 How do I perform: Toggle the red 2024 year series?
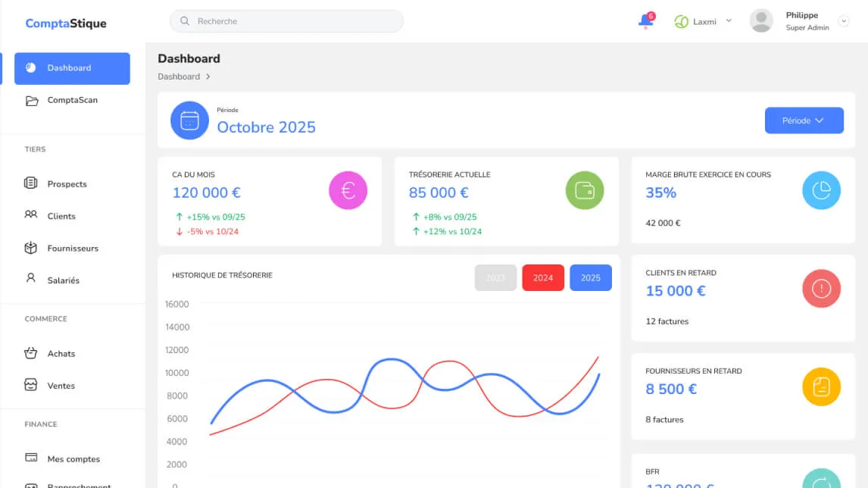pos(543,277)
